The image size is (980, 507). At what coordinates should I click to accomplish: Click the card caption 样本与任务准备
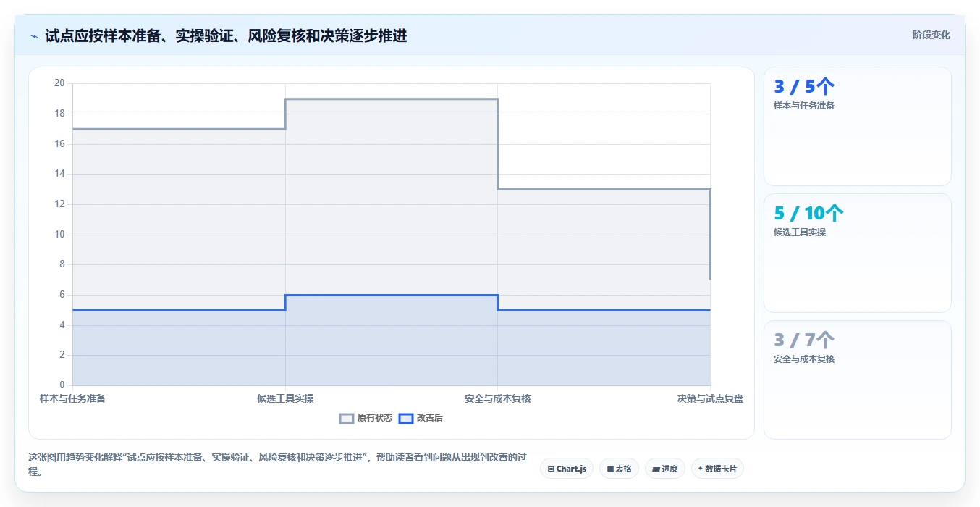click(804, 106)
